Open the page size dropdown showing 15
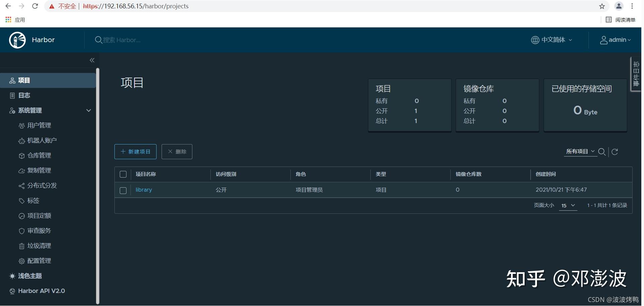 pyautogui.click(x=568, y=205)
